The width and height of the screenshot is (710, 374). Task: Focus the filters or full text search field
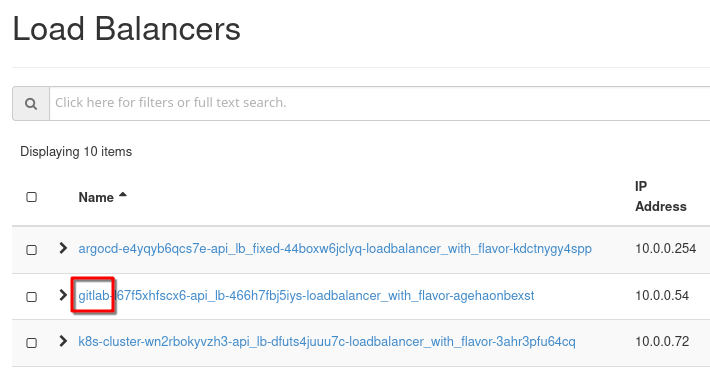(x=379, y=103)
